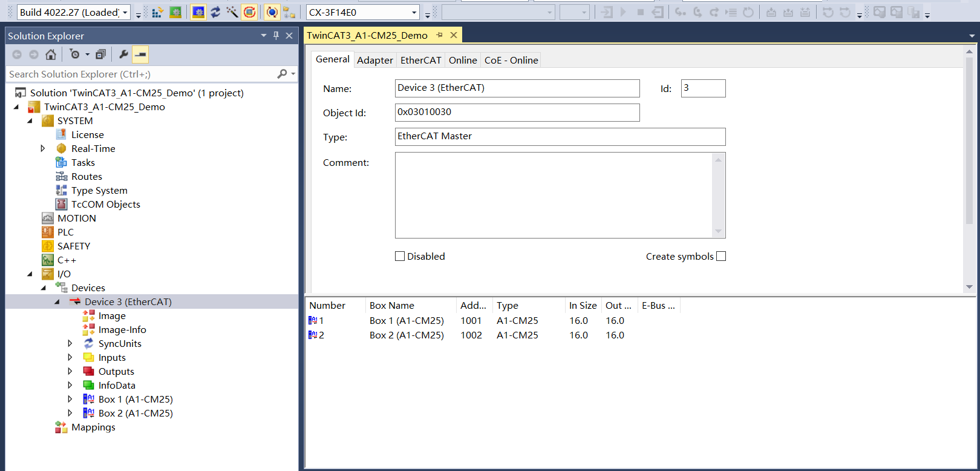Switch to the Adapter tab

(x=374, y=60)
